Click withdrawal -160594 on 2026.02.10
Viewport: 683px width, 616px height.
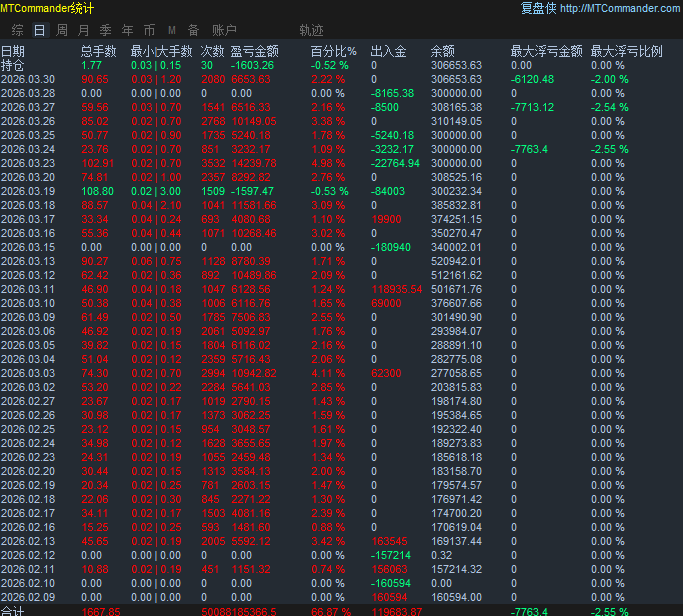tap(391, 583)
